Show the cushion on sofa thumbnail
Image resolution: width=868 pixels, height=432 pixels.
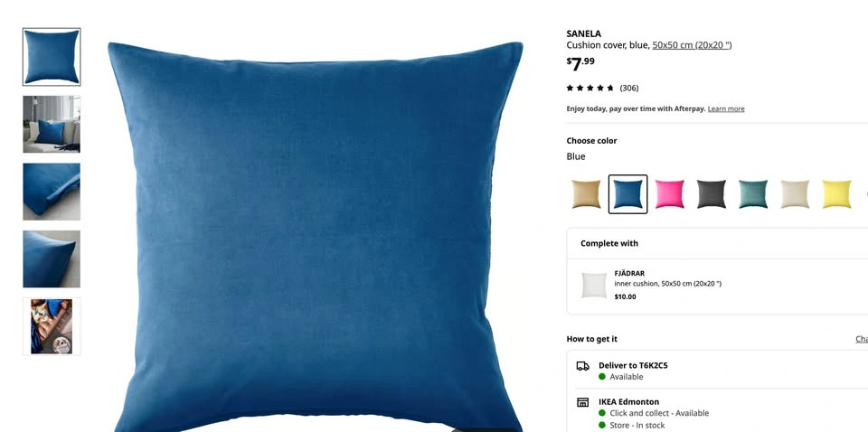tap(52, 124)
